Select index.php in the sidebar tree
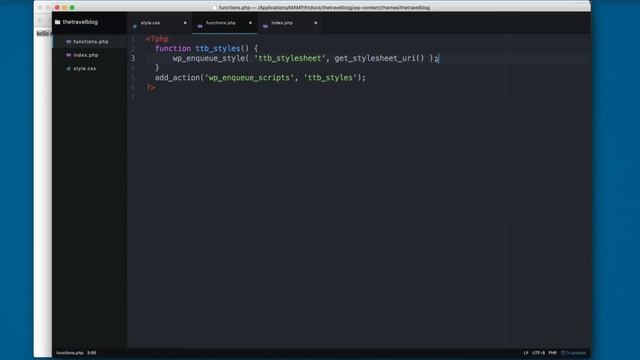This screenshot has width=640, height=360. pos(86,55)
